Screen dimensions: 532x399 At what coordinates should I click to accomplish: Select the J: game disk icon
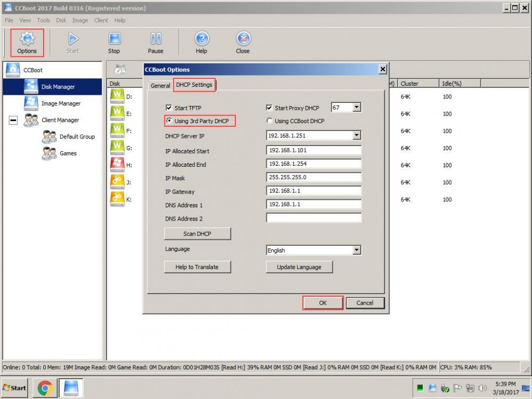click(x=117, y=182)
